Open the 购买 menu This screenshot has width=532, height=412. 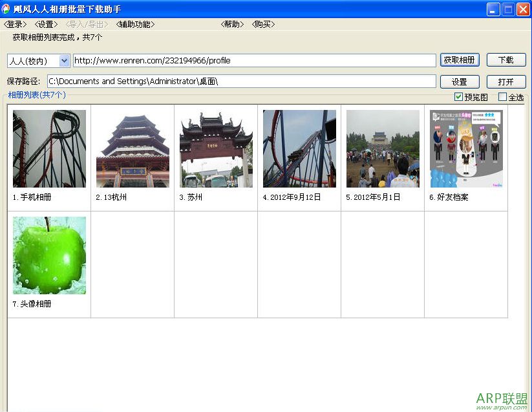click(264, 25)
